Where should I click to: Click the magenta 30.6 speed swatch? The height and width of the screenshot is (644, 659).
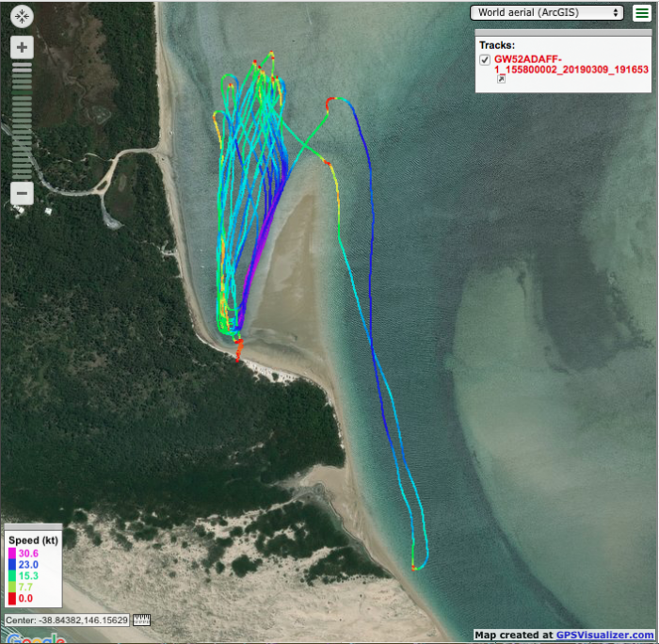point(10,553)
